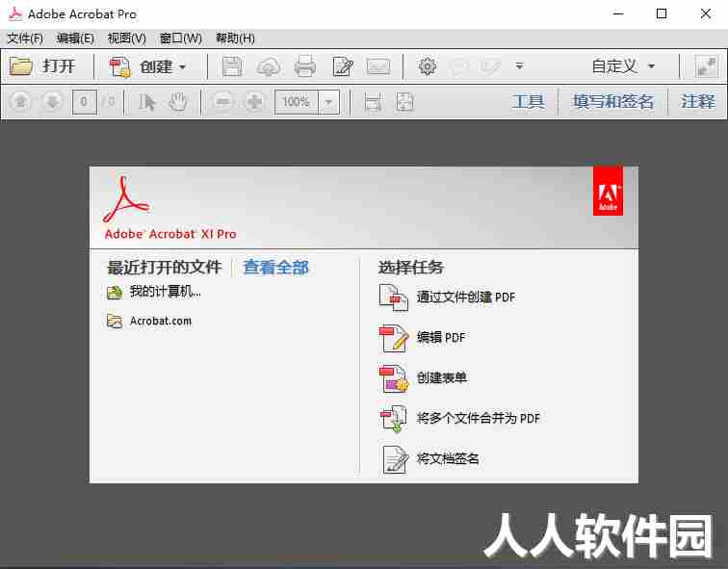Open the 编辑(E) menu
This screenshot has height=569, width=728.
(x=75, y=39)
